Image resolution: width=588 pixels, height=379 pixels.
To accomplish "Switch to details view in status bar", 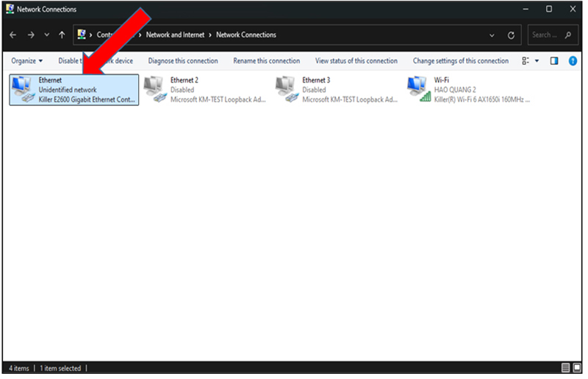I will click(565, 368).
